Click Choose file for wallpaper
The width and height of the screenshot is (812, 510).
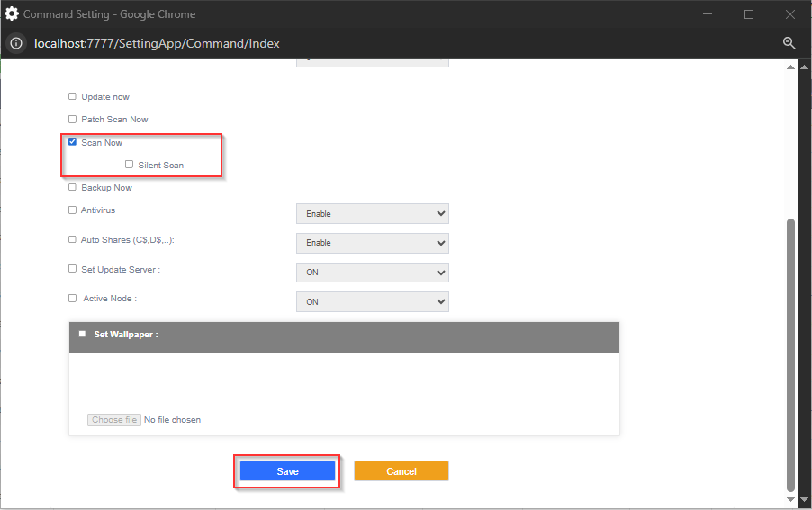[114, 420]
